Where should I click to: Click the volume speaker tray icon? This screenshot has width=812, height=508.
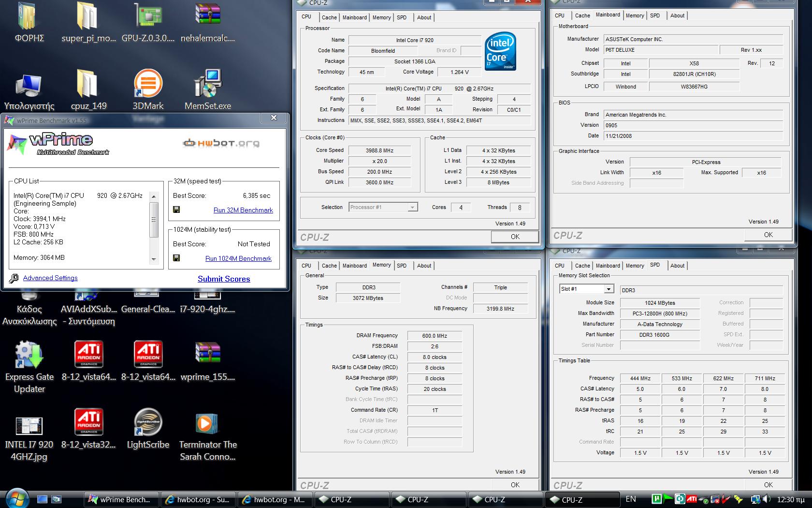766,499
